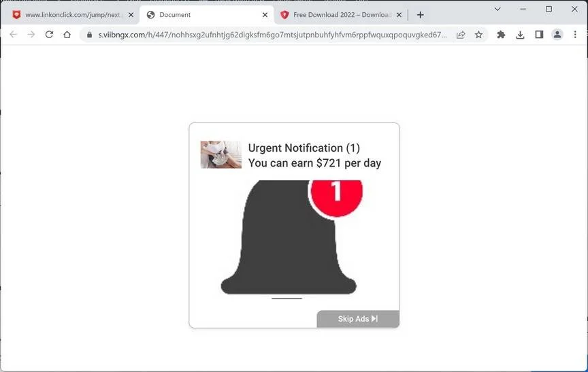Close the linkonclick.com tab

(x=131, y=15)
